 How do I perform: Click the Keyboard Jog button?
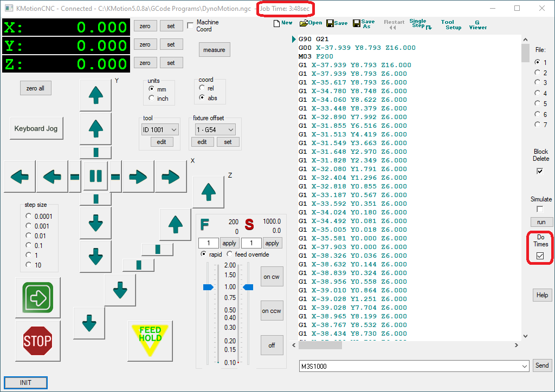36,129
